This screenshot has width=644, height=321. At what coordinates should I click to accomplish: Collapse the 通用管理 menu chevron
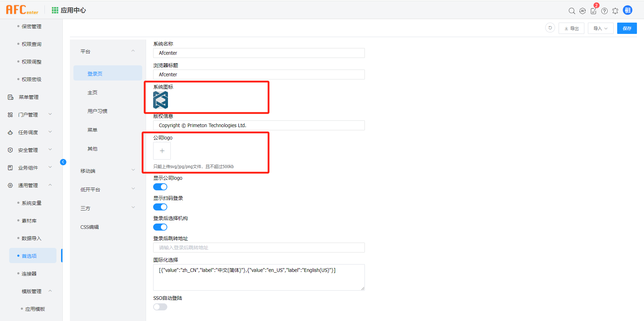pyautogui.click(x=50, y=185)
